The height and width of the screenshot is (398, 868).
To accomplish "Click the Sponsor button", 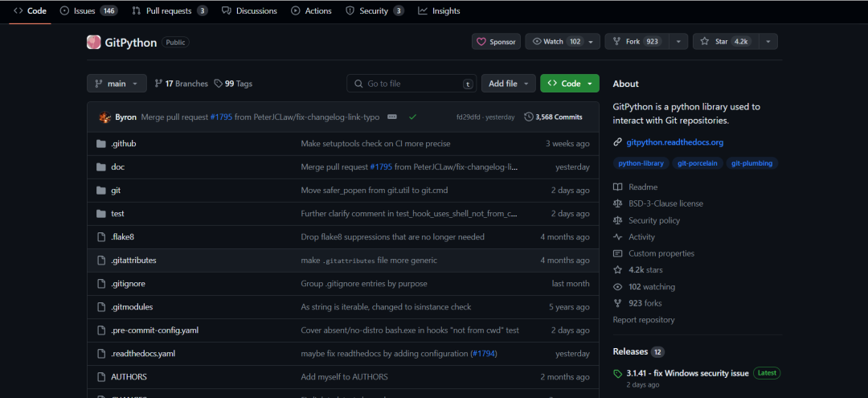I will (496, 42).
